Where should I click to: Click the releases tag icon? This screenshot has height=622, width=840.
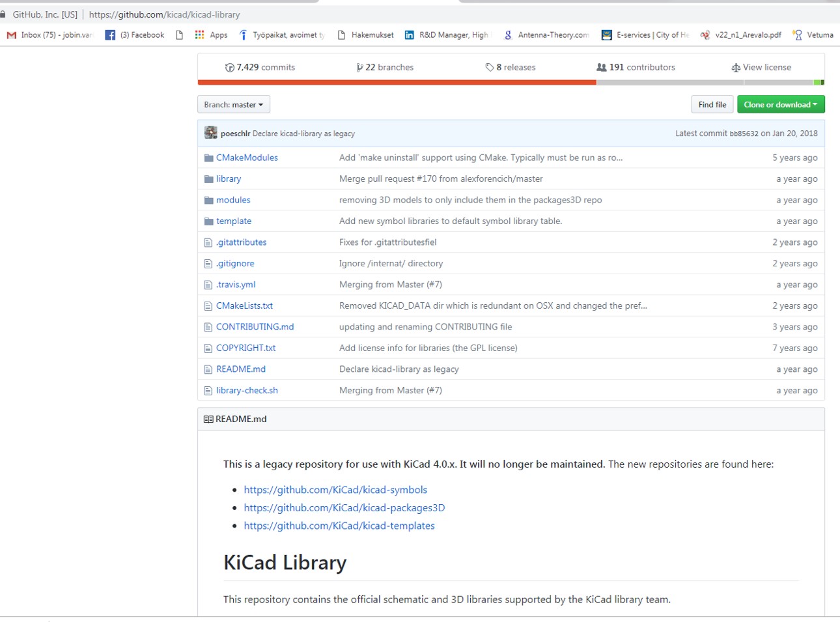490,68
